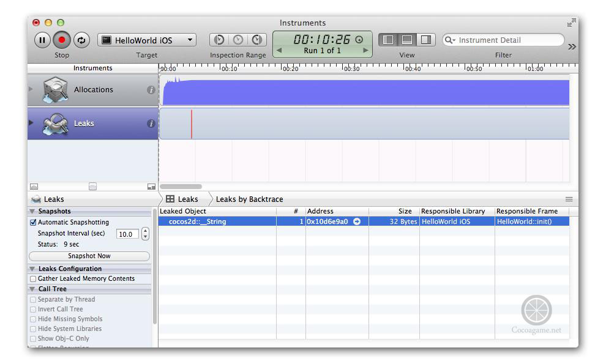The image size is (606, 364).
Task: Collapse the Snapshots section
Action: point(32,212)
